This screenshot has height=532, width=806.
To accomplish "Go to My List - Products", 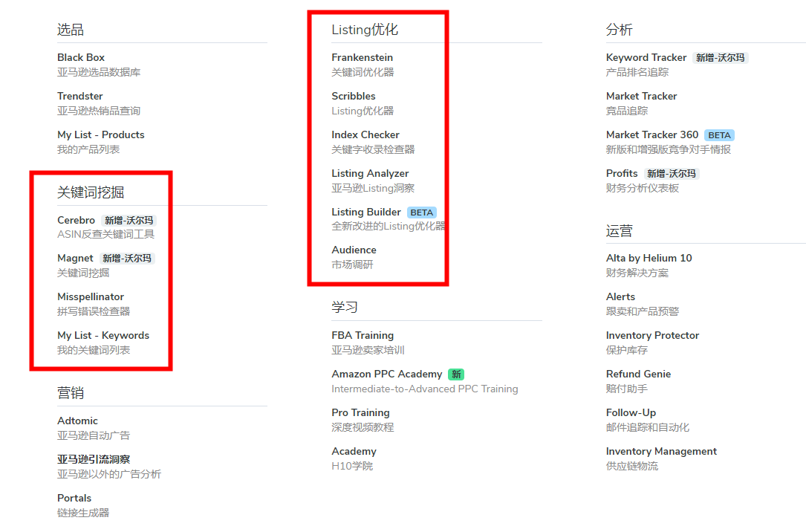I will tap(101, 135).
